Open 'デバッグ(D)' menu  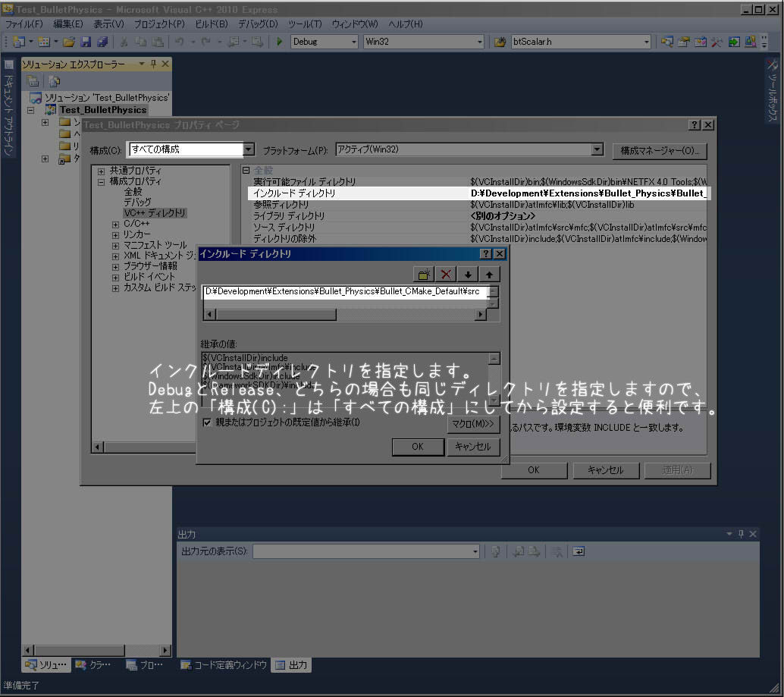(x=258, y=24)
